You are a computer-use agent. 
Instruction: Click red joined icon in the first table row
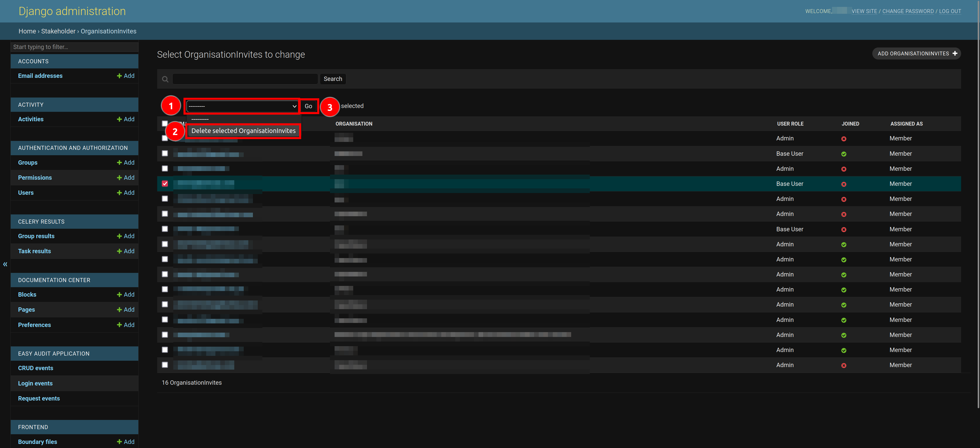click(x=843, y=139)
